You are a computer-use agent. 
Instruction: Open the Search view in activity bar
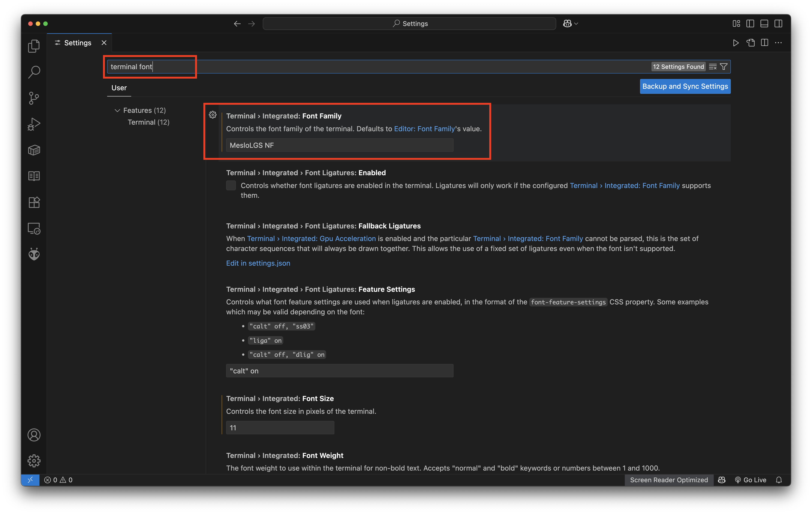[x=34, y=72]
